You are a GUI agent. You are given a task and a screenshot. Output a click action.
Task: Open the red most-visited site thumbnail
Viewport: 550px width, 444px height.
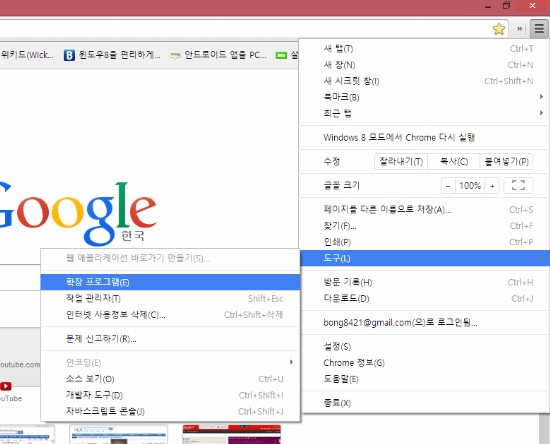click(x=232, y=435)
